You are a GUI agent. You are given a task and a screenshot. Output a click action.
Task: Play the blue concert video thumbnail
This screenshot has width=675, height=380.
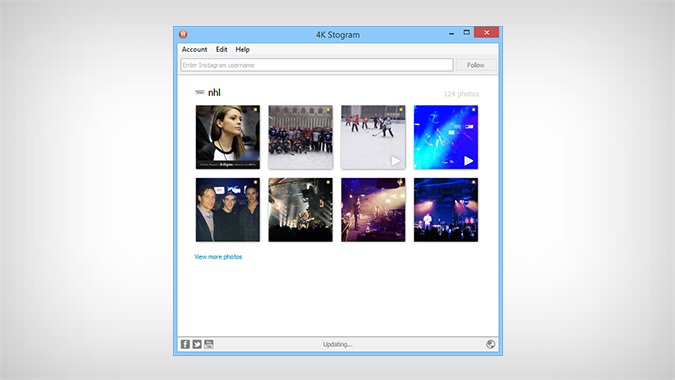click(446, 137)
